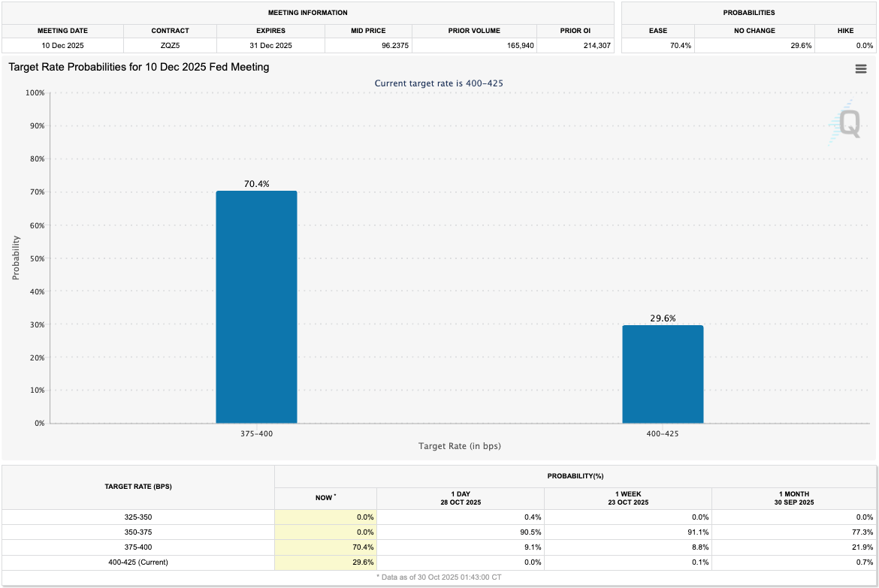
Task: Click the Highcharts Q watermark logo
Action: tap(848, 124)
